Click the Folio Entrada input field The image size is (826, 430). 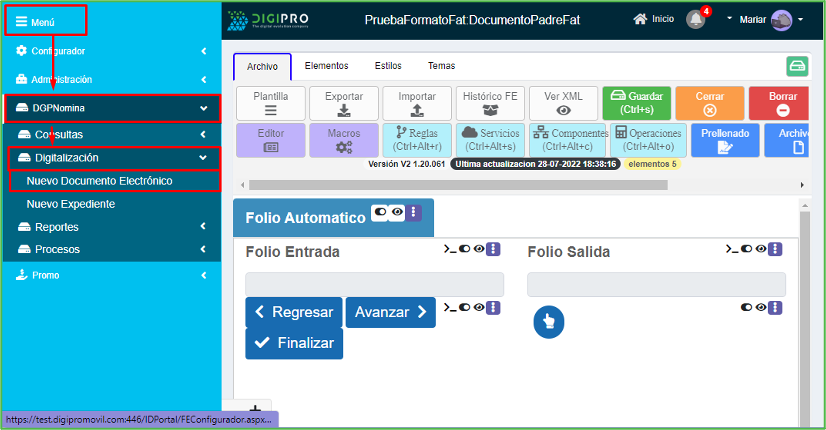click(374, 285)
